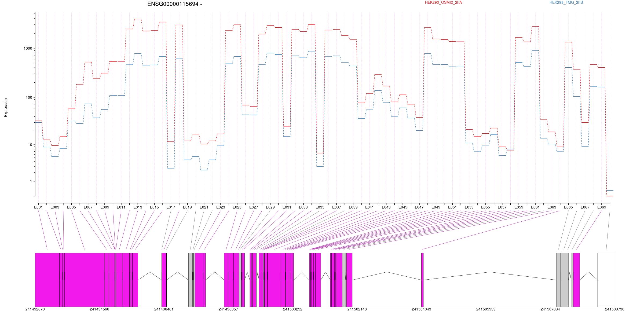Click the Expression y-axis title
The image size is (644, 322).
click(6, 108)
